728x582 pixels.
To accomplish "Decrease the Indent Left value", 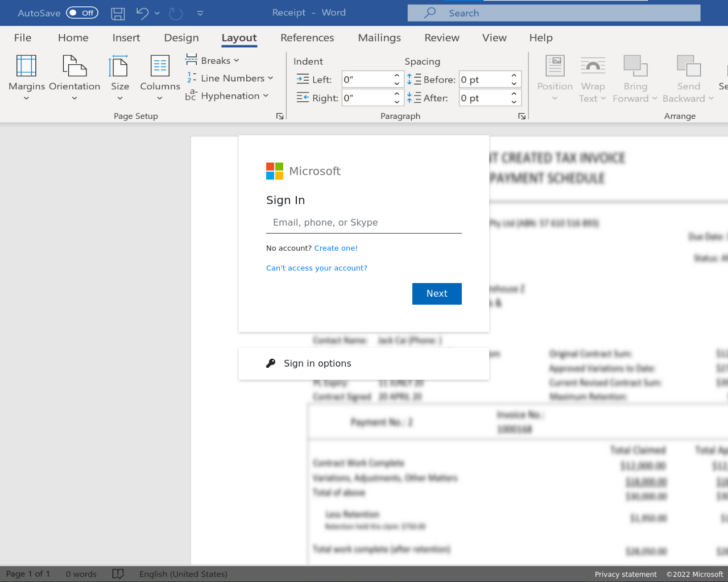I will (396, 84).
